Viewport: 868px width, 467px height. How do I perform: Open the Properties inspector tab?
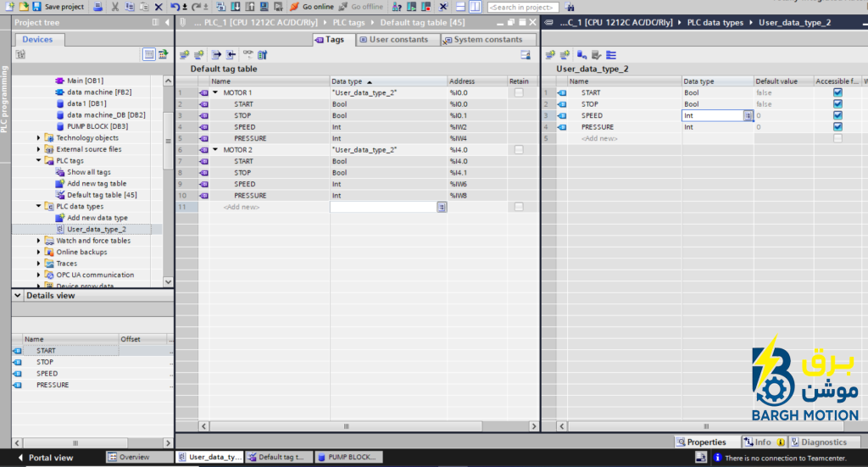click(x=701, y=442)
